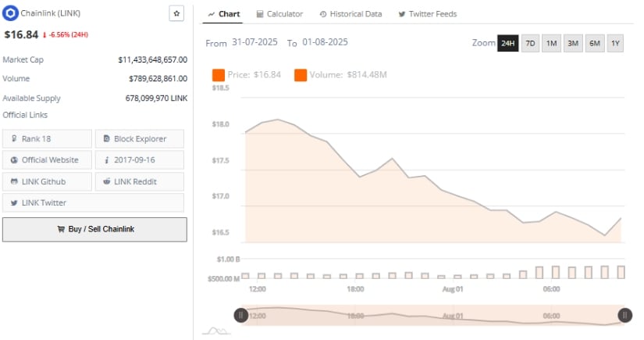The width and height of the screenshot is (644, 340).
Task: Click the document icon beside Block Explorer
Action: (106, 138)
